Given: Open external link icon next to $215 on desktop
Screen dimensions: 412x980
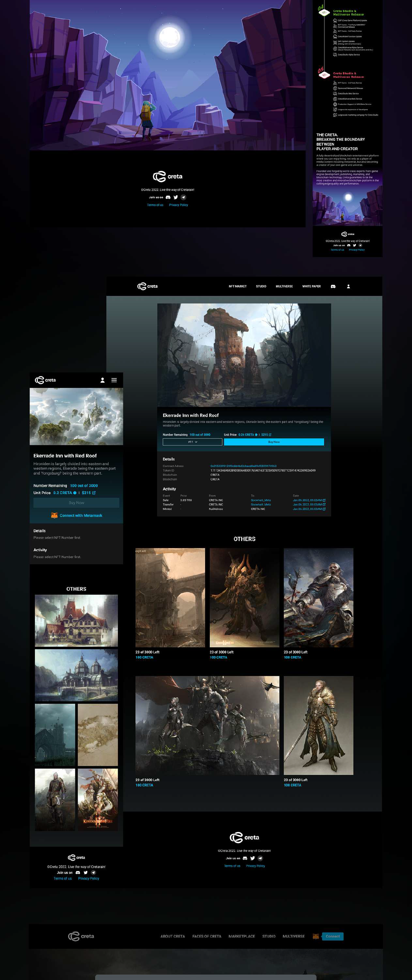Looking at the screenshot, I should 270,434.
